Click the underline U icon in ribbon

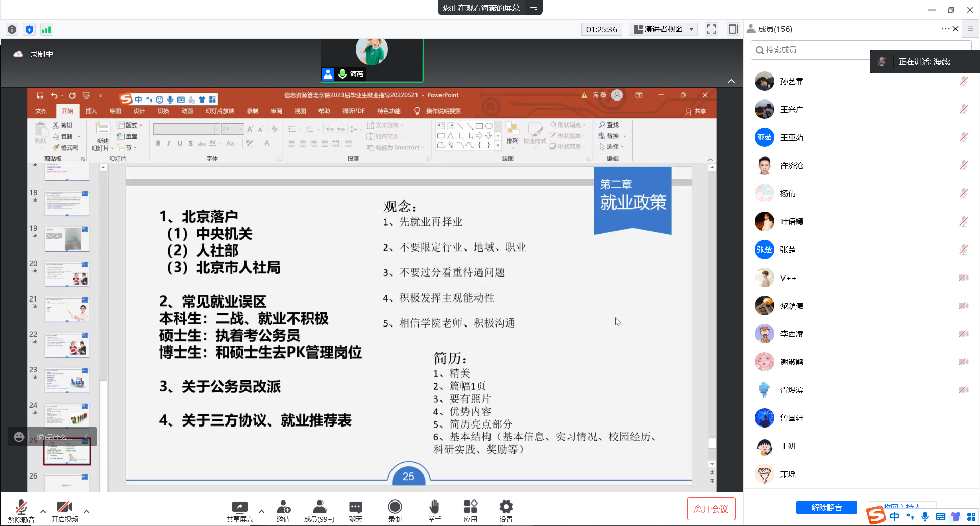pos(180,143)
